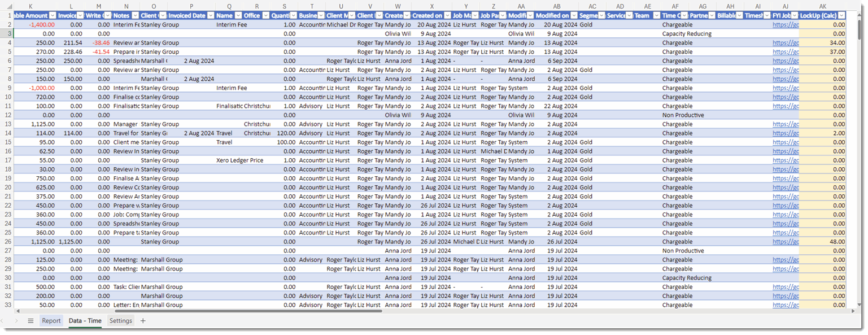Open the filter dropdown on the Client column
Image resolution: width=868 pixels, height=335 pixels.
pyautogui.click(x=162, y=15)
